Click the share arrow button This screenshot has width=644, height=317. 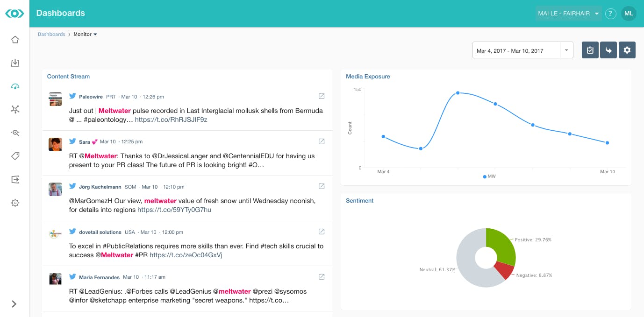608,50
